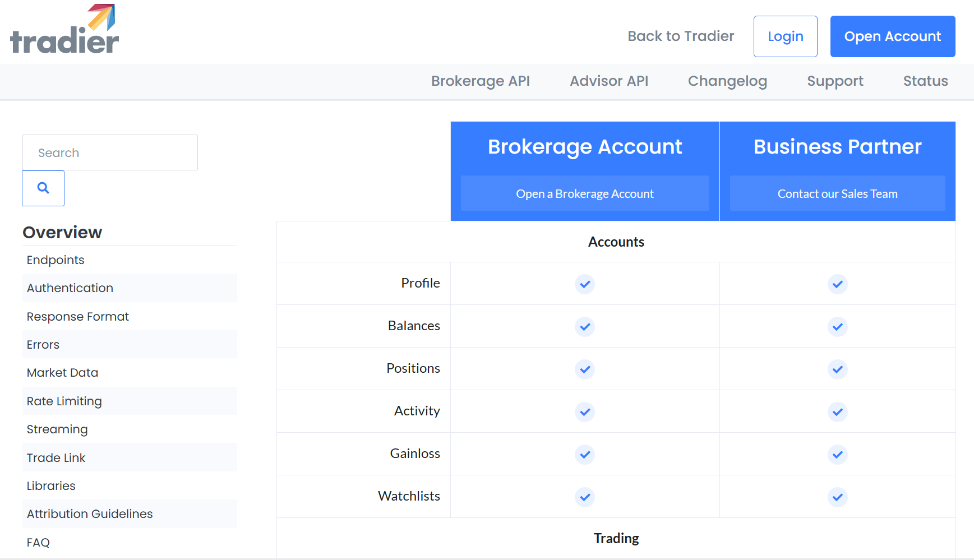Click Activity checkmark under Brokerage Account

pos(585,411)
